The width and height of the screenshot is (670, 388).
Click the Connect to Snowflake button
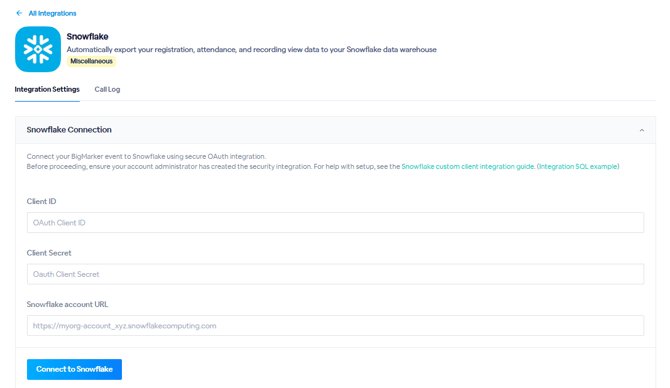74,369
